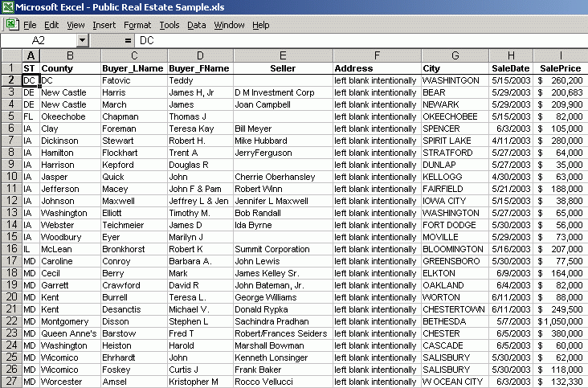The image size is (588, 388).
Task: Select row 27 header
Action: (11, 382)
